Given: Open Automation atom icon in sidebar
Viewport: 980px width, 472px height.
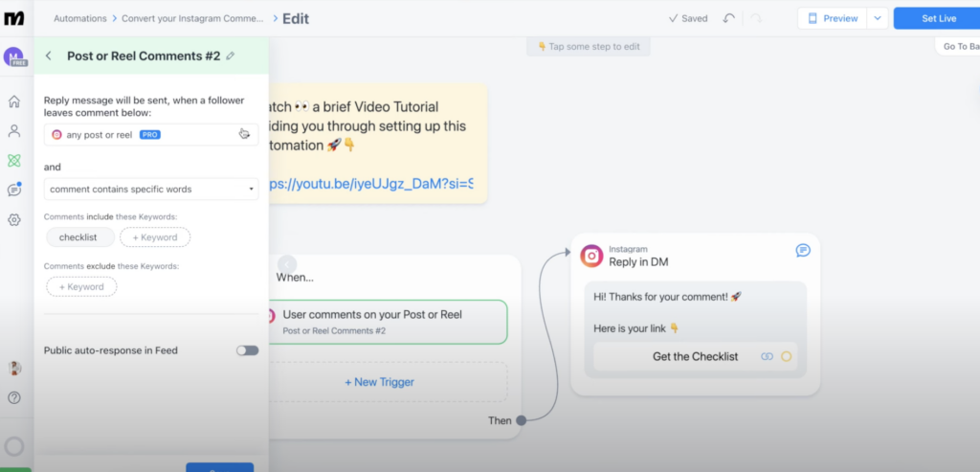Looking at the screenshot, I should [x=13, y=161].
